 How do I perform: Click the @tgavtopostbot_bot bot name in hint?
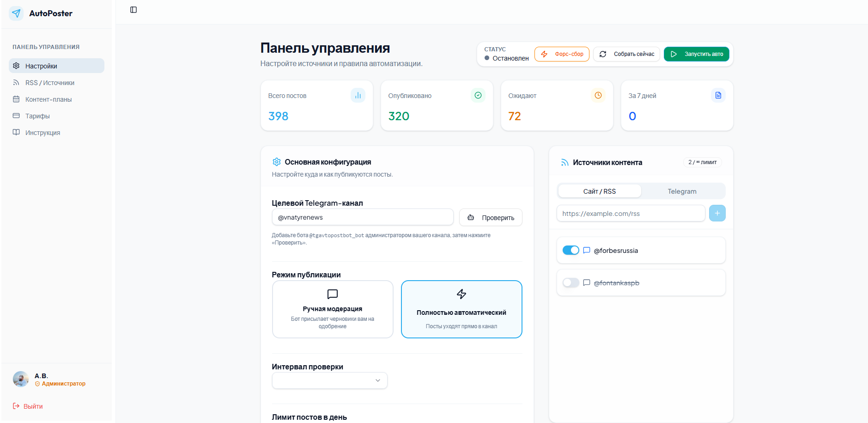(x=336, y=235)
